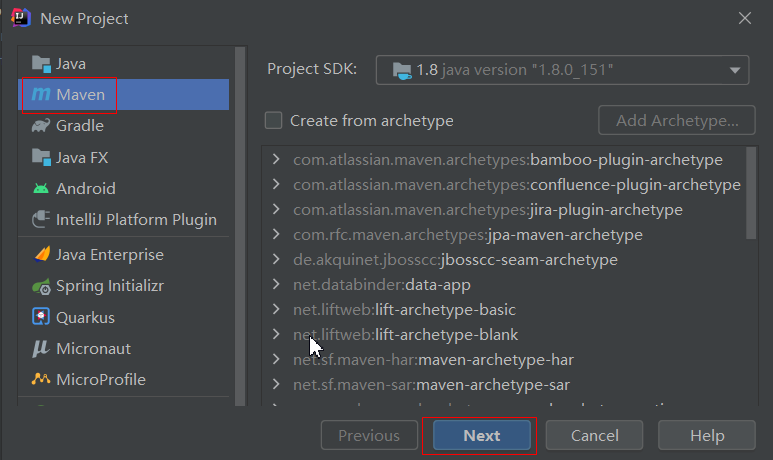
Task: Click the Add Archetype... button
Action: (x=677, y=120)
